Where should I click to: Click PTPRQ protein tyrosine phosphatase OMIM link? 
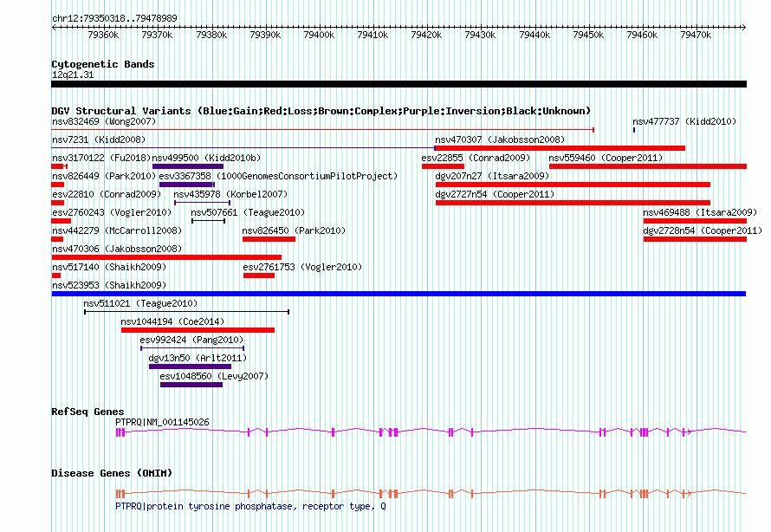tap(250, 506)
